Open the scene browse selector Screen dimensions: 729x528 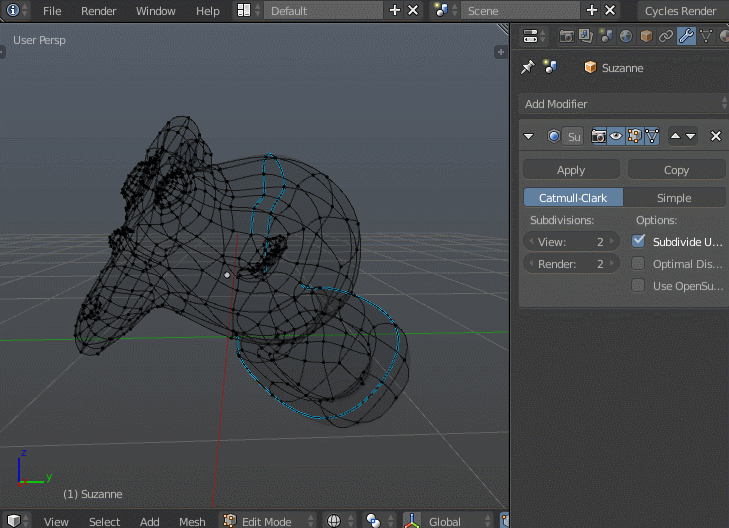click(x=445, y=10)
